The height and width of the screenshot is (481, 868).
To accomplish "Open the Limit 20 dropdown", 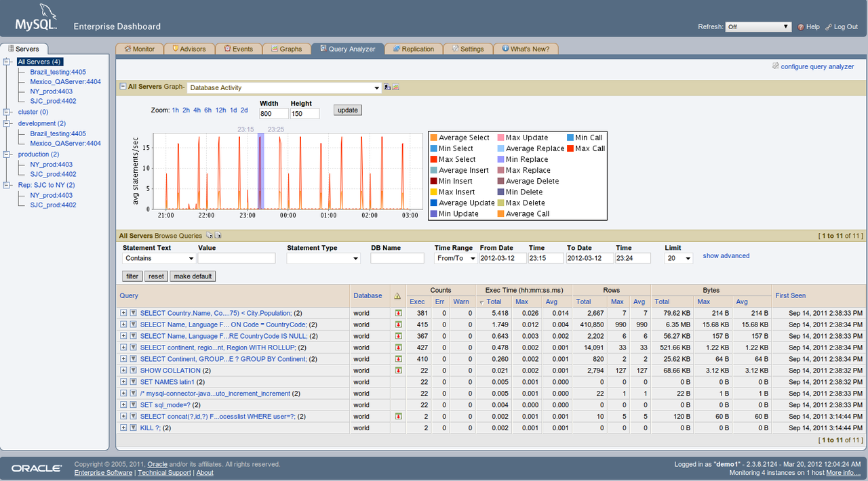I will click(679, 258).
